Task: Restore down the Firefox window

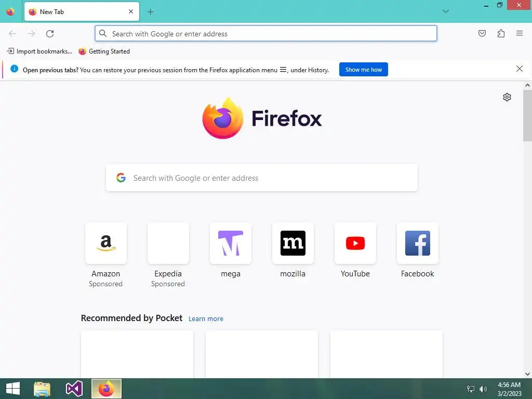Action: click(x=499, y=5)
